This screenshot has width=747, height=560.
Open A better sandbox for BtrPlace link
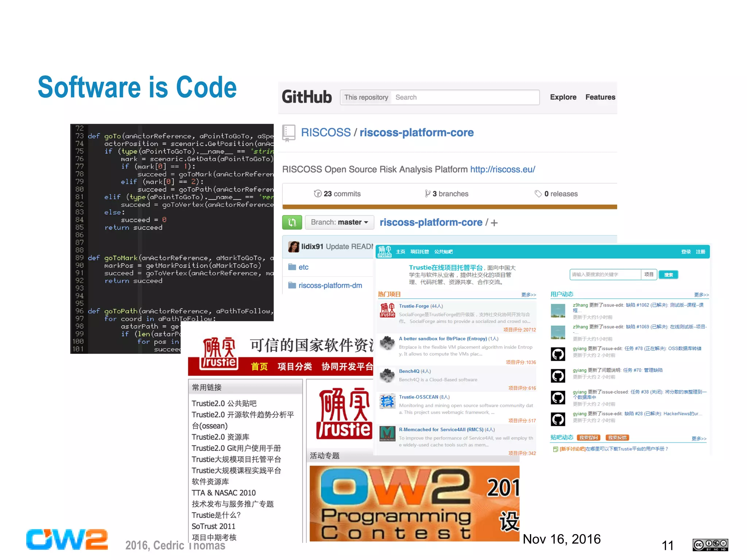pos(449,339)
